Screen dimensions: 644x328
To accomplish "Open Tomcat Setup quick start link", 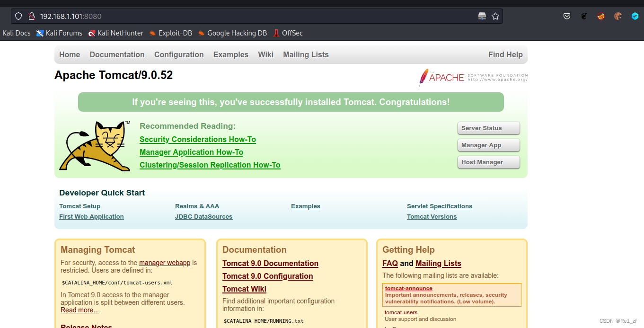I will click(80, 206).
